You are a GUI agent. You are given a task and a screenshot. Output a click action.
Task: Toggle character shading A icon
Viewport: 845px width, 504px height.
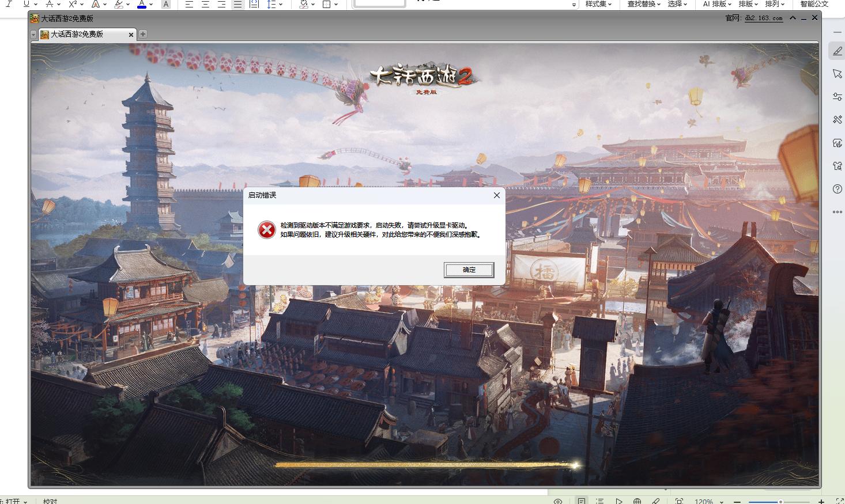pyautogui.click(x=165, y=4)
